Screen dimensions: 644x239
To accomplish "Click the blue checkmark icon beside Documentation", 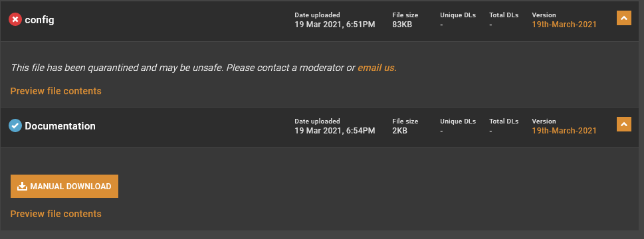I will 15,126.
